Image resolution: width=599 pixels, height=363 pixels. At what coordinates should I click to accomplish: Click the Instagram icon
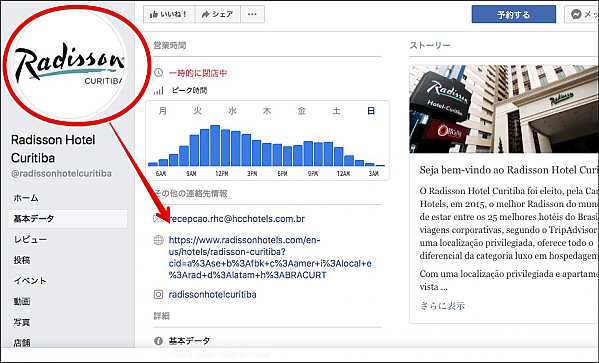point(158,295)
